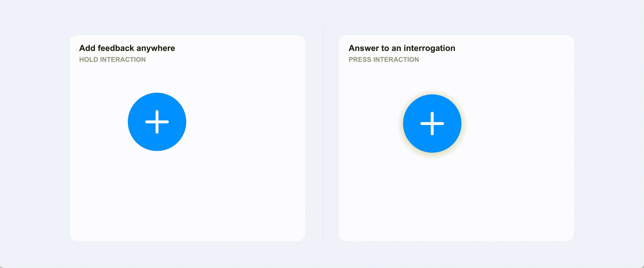
Task: Click the word 'HOLD' in the left subtitle
Action: pos(89,59)
